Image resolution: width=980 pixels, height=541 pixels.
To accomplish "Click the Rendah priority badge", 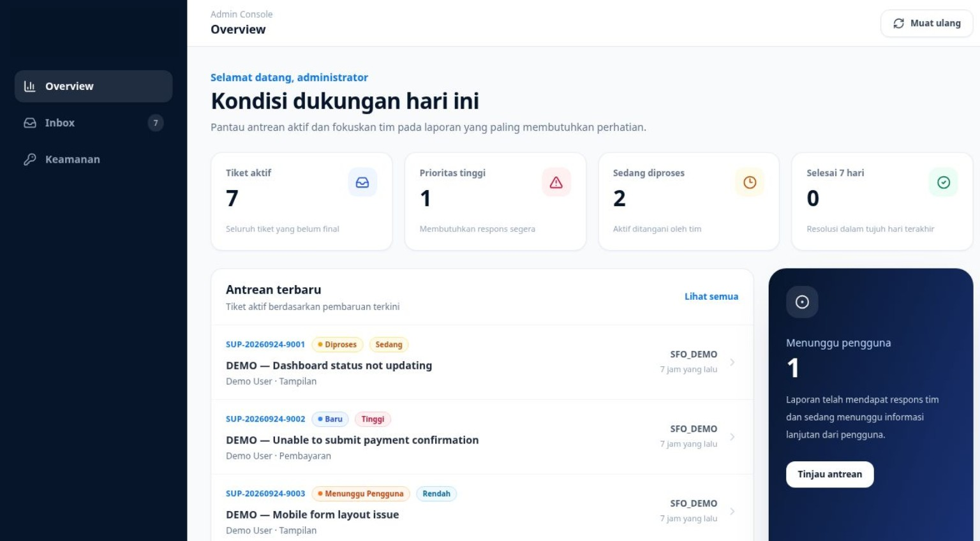I will (x=436, y=494).
